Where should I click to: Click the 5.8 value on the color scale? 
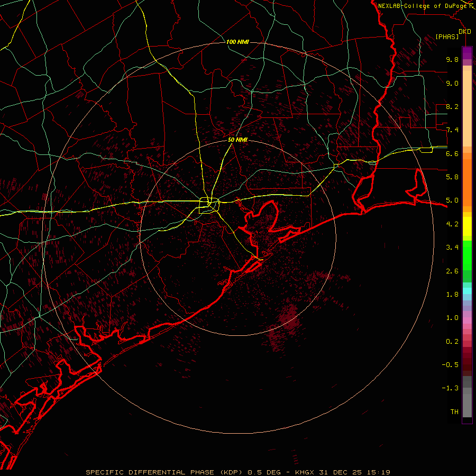coord(452,177)
